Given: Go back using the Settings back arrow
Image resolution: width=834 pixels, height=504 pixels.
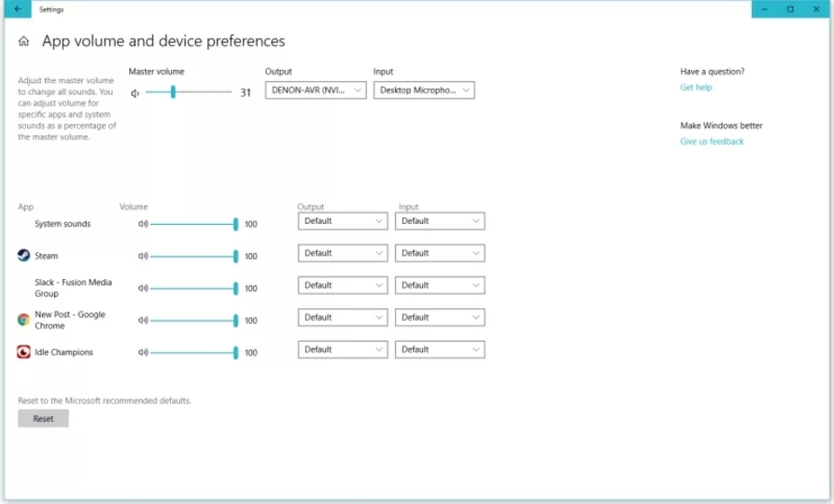Looking at the screenshot, I should pos(18,9).
